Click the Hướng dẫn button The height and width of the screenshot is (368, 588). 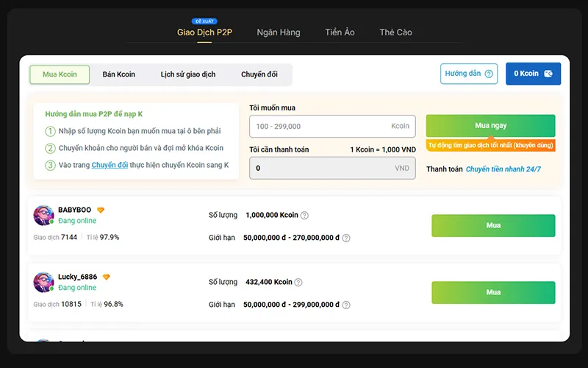(x=469, y=74)
